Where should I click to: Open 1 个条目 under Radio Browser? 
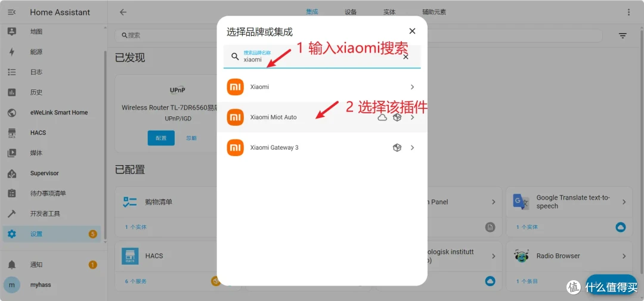(x=527, y=281)
